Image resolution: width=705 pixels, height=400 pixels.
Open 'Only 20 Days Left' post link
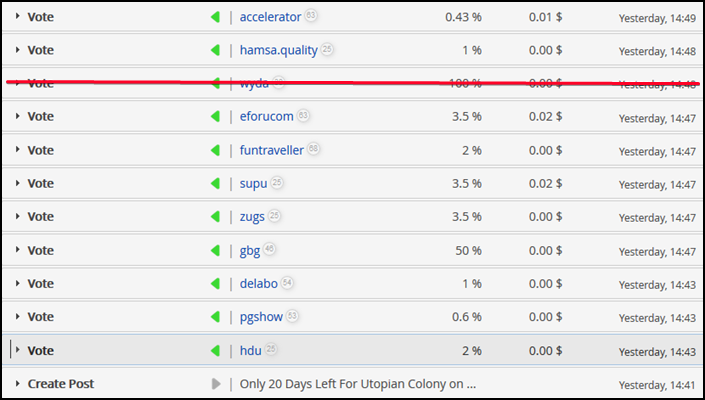(358, 383)
